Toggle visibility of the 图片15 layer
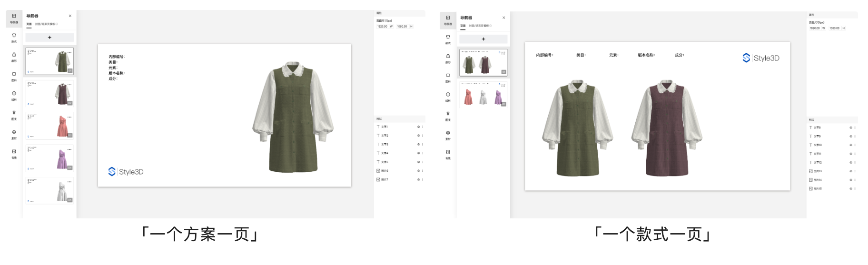The width and height of the screenshot is (868, 265). coord(851,189)
